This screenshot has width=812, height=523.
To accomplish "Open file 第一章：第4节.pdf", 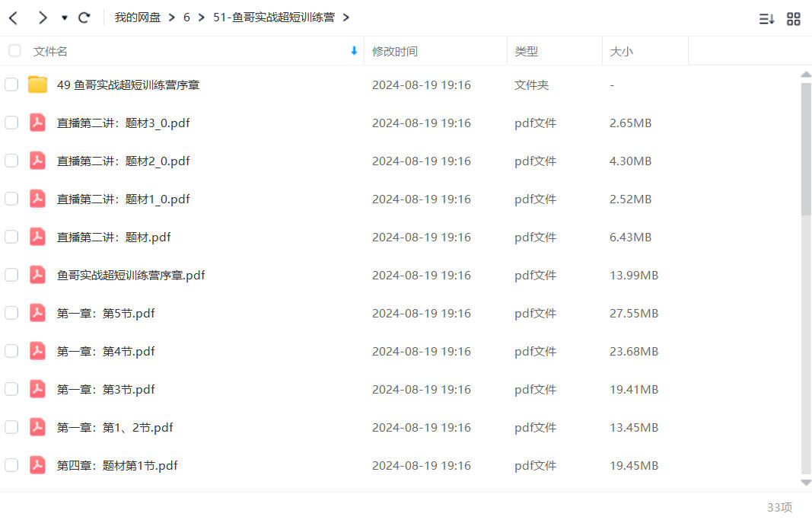I will (106, 351).
